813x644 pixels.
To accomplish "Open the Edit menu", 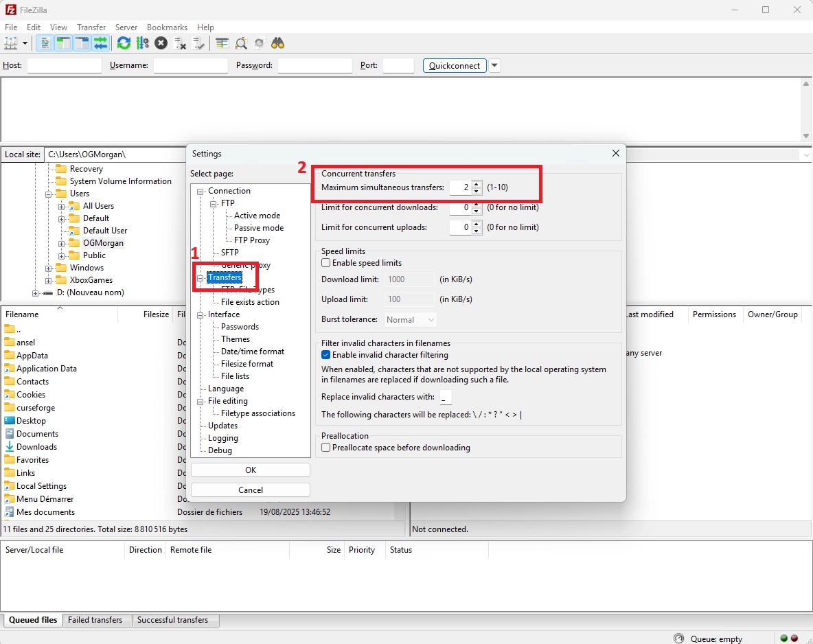I will [34, 27].
